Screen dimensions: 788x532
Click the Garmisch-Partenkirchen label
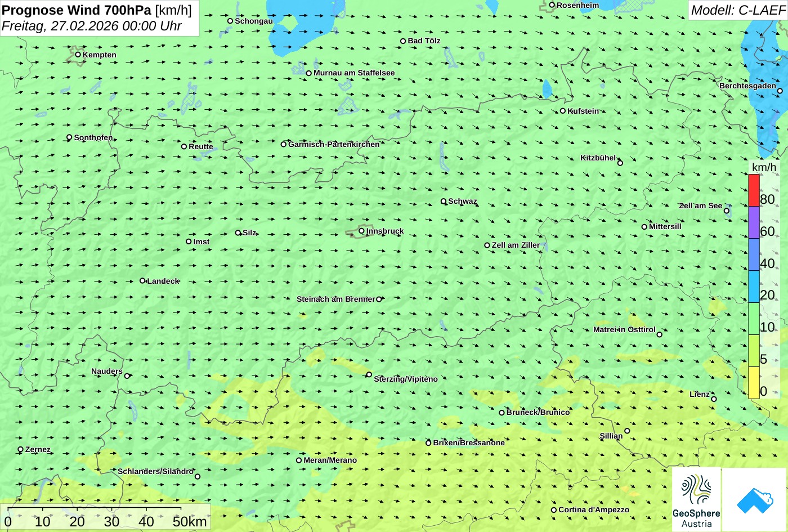tap(334, 144)
